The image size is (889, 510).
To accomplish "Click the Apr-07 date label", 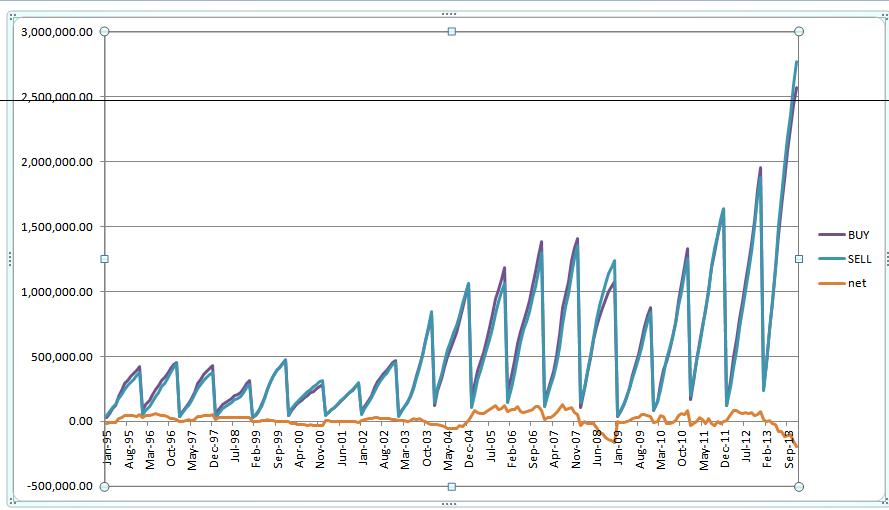I will tap(554, 449).
